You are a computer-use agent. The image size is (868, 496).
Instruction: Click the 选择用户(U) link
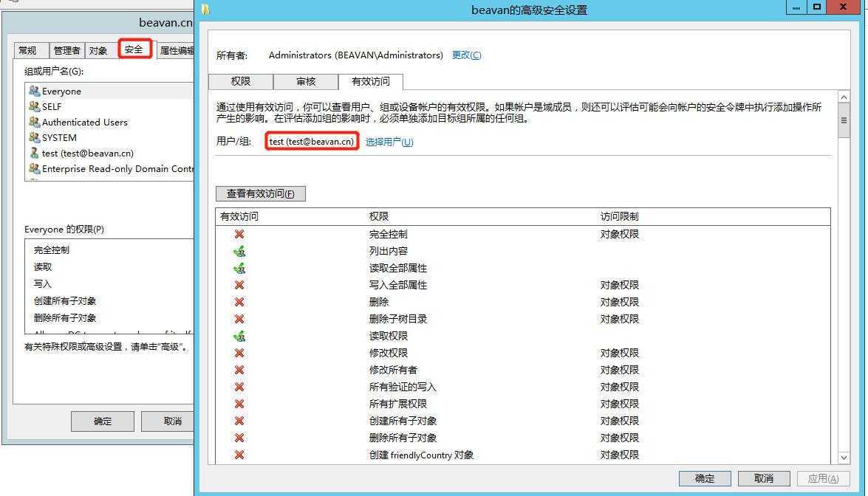click(x=389, y=142)
